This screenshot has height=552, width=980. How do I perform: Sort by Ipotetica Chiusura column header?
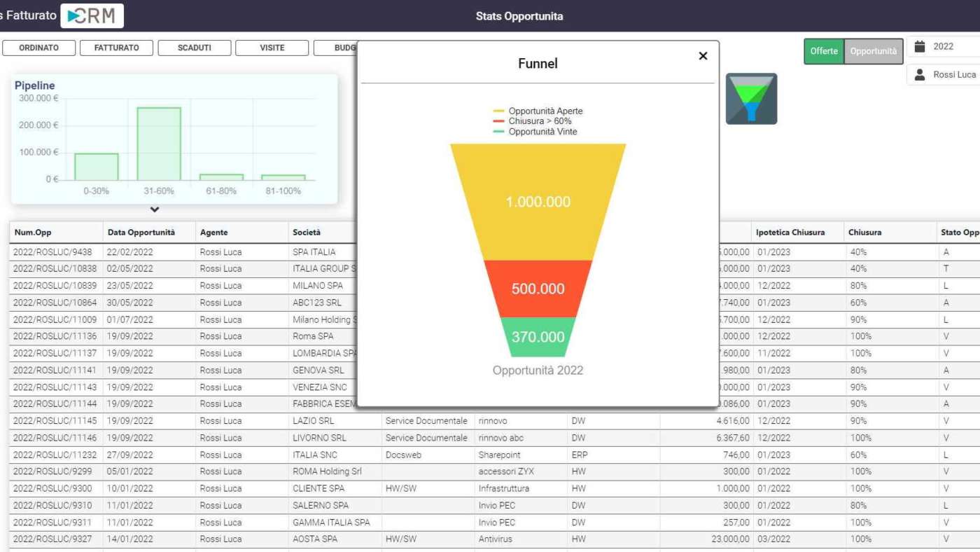[x=790, y=233]
